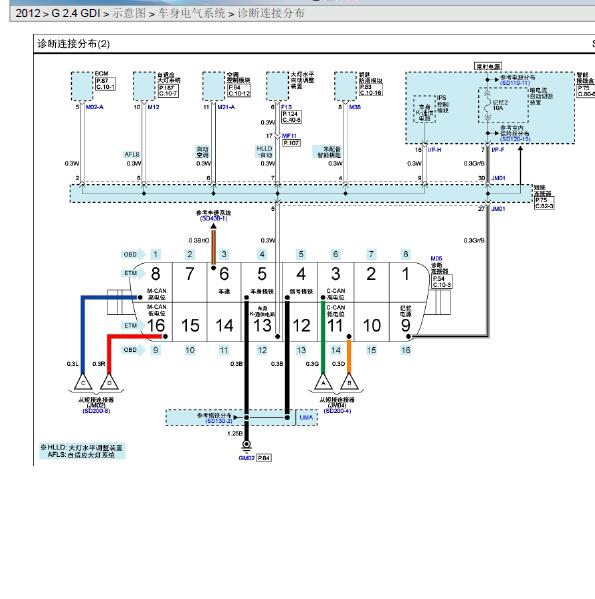Click the HLLD label near wire 7
The image size is (595, 599).
[264, 151]
